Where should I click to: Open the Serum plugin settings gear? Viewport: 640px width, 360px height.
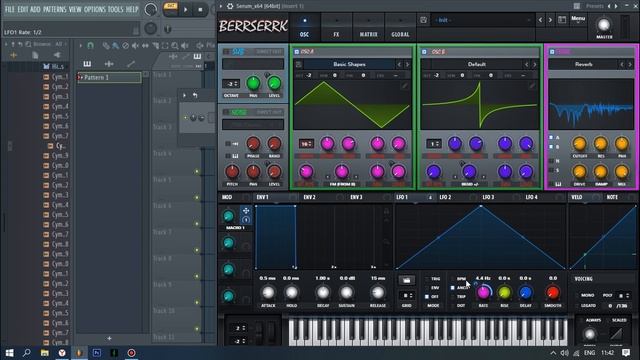tap(230, 6)
